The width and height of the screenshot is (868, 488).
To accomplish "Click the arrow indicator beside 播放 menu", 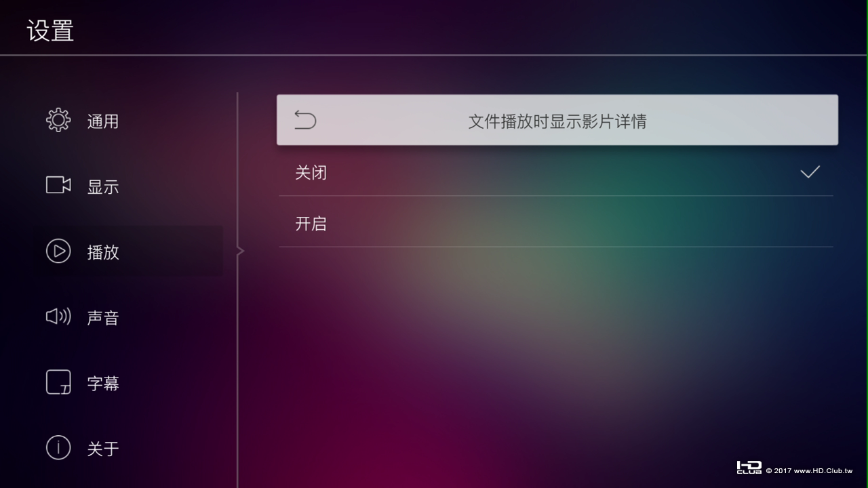I will click(240, 251).
